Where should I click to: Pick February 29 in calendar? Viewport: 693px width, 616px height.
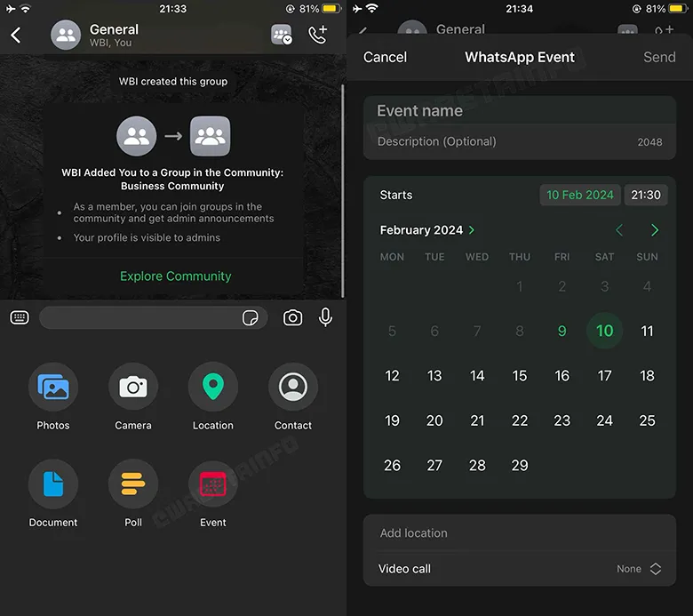tap(520, 465)
